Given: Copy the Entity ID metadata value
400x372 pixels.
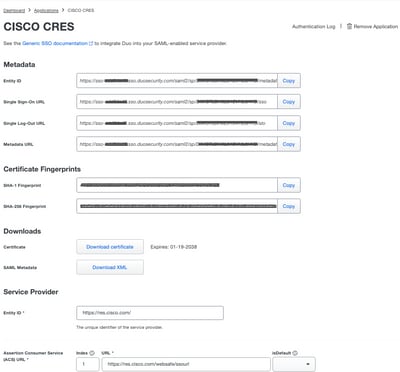Looking at the screenshot, I should 289,81.
